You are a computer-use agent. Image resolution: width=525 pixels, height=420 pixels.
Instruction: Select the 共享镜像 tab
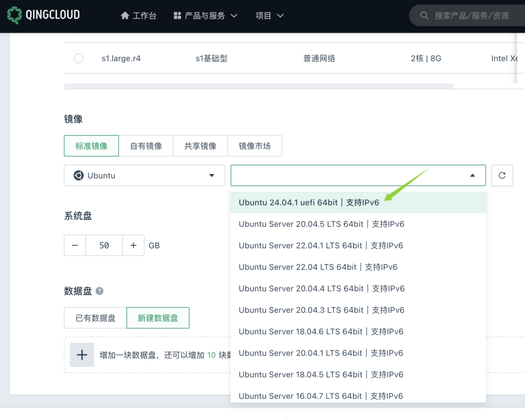200,146
